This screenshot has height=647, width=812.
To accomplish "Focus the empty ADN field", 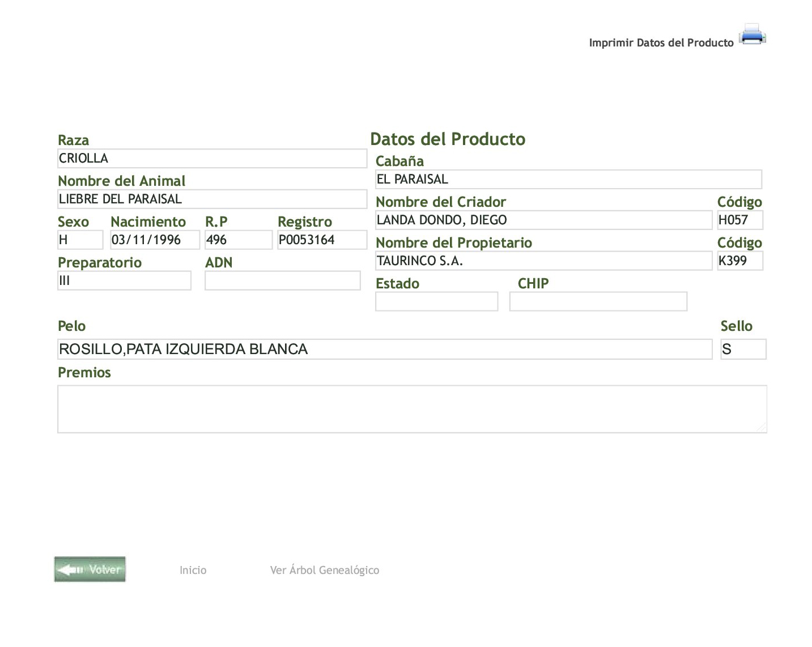I will click(282, 281).
